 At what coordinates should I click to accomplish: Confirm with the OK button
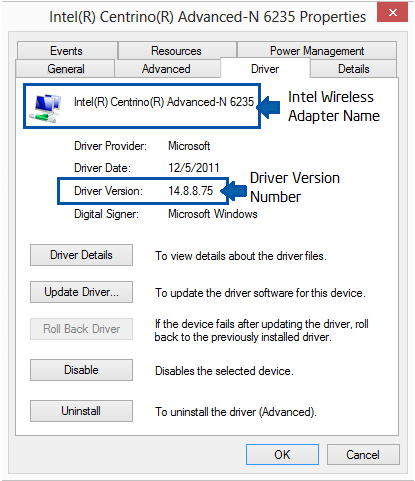282,454
